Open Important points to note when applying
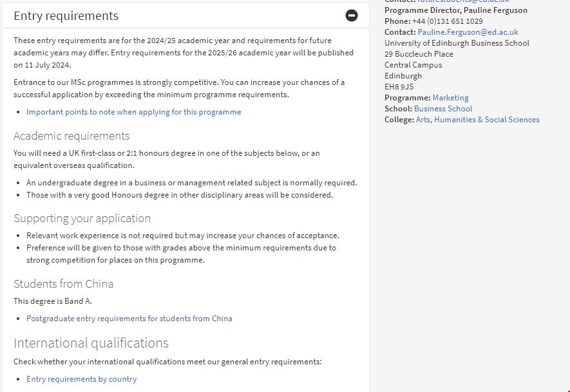Viewport: 570px width, 392px height. click(133, 112)
